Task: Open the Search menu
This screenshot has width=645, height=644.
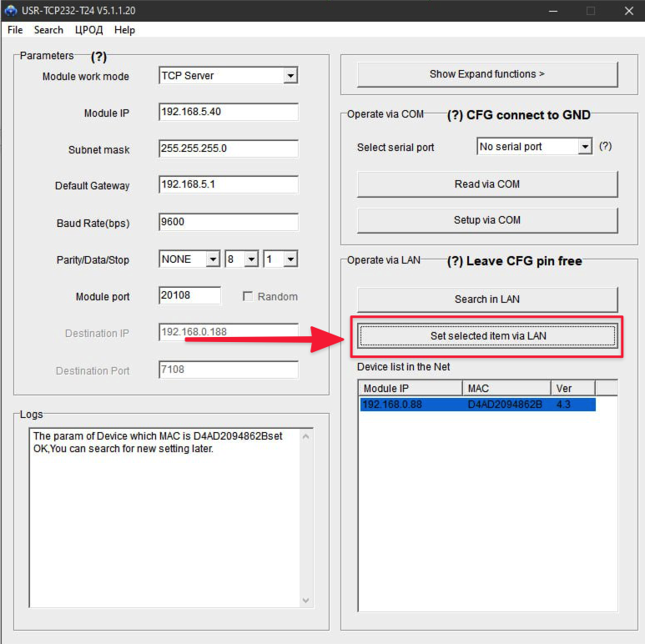Action: (48, 30)
